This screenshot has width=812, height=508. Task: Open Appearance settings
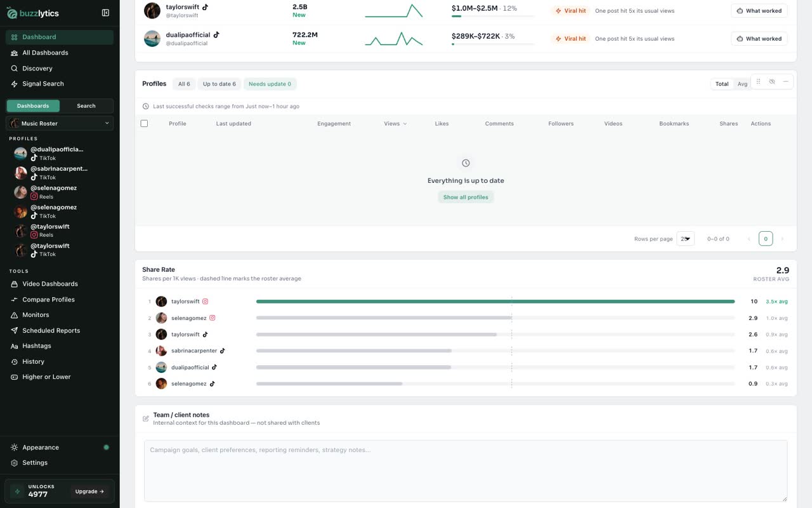click(60, 448)
